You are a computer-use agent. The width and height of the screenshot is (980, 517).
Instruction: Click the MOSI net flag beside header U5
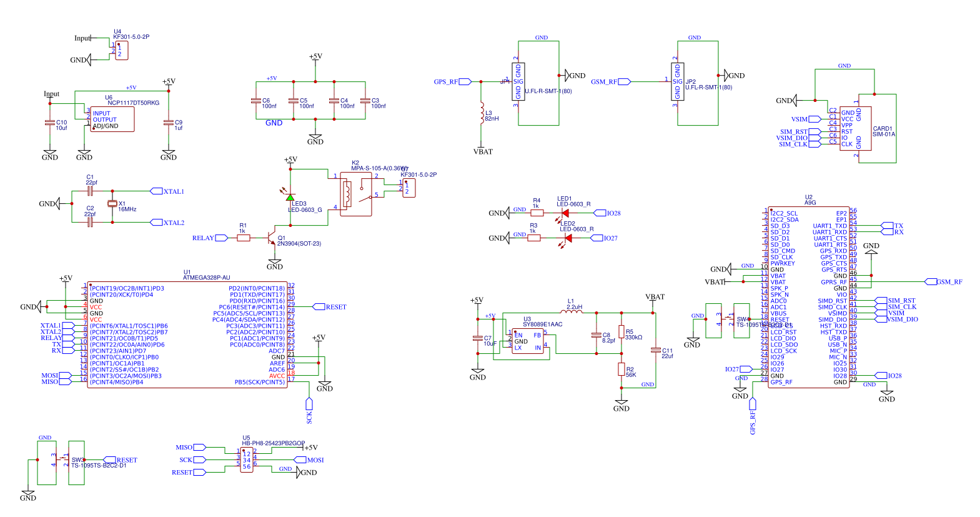[309, 460]
